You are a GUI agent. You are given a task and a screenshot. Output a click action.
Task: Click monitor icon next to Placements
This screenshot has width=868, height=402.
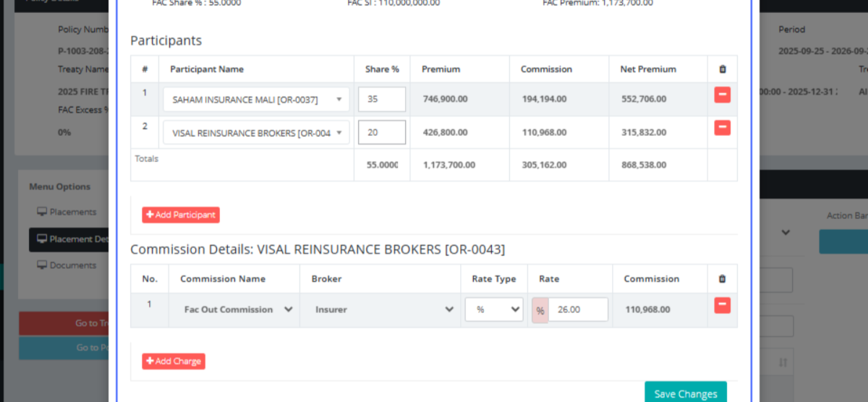(42, 212)
